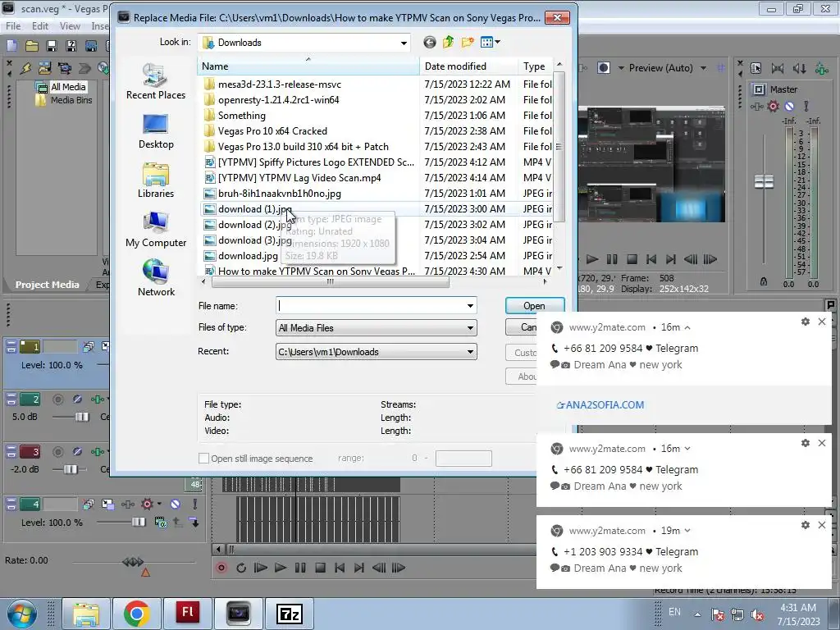Image resolution: width=840 pixels, height=630 pixels.
Task: Select Media Bins in project tree
Action: pos(71,100)
